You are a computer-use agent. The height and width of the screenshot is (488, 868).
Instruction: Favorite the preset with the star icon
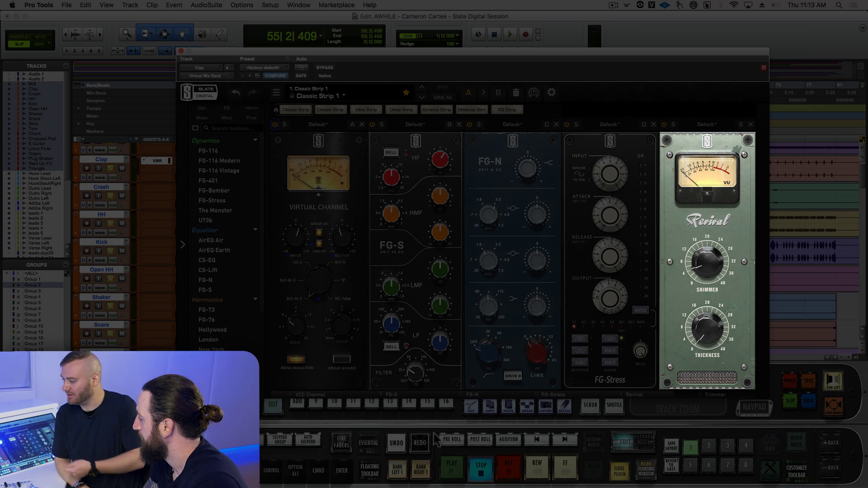tap(406, 93)
